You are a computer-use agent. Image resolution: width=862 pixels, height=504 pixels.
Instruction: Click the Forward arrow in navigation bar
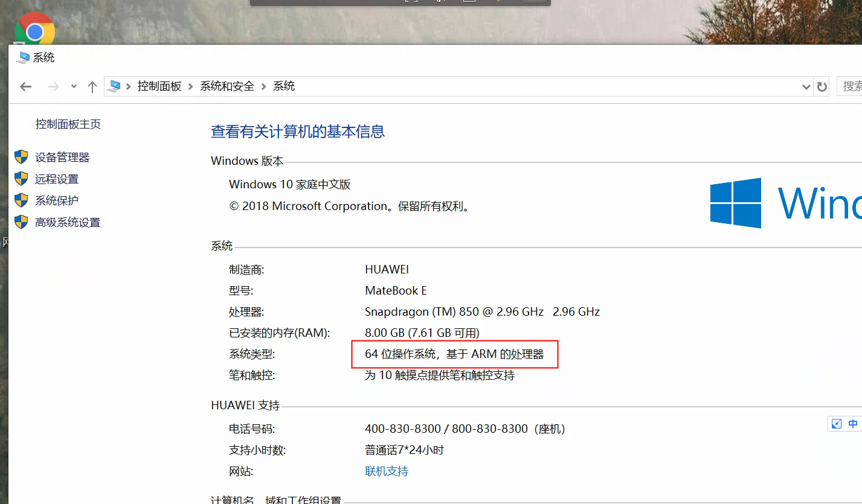point(54,86)
